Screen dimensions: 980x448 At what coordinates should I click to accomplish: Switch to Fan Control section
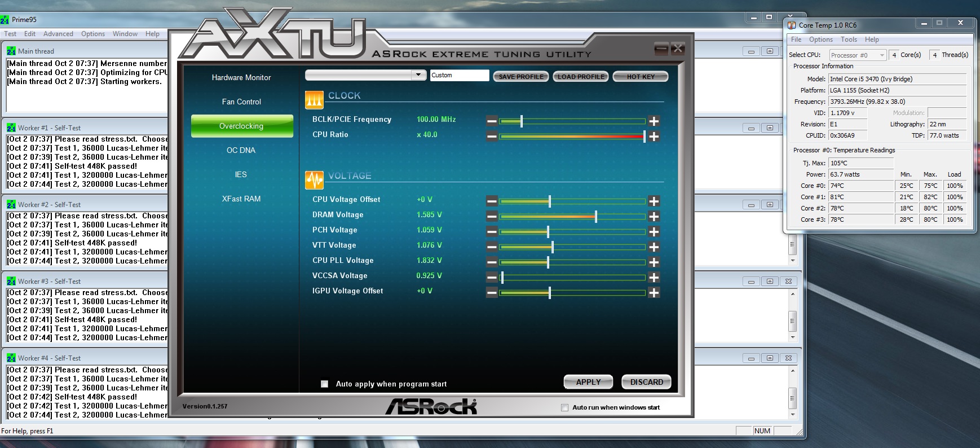tap(241, 102)
